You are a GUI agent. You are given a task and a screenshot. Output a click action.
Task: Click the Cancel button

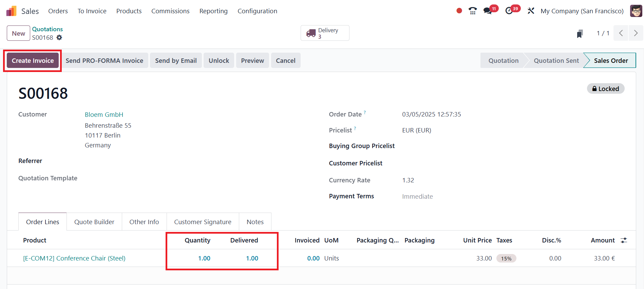(286, 60)
